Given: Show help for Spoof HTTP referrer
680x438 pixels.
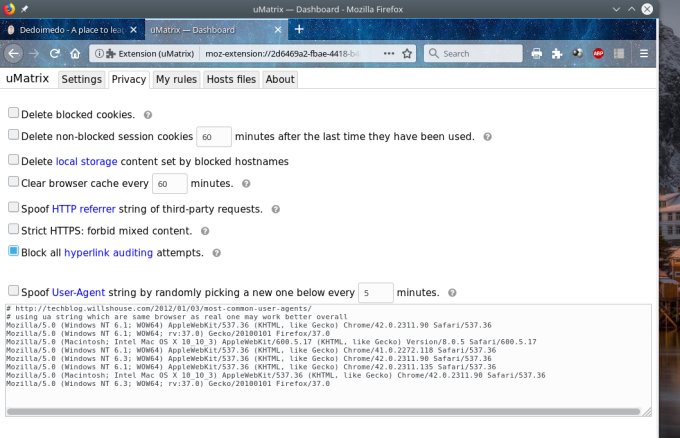Looking at the screenshot, I should [x=275, y=209].
